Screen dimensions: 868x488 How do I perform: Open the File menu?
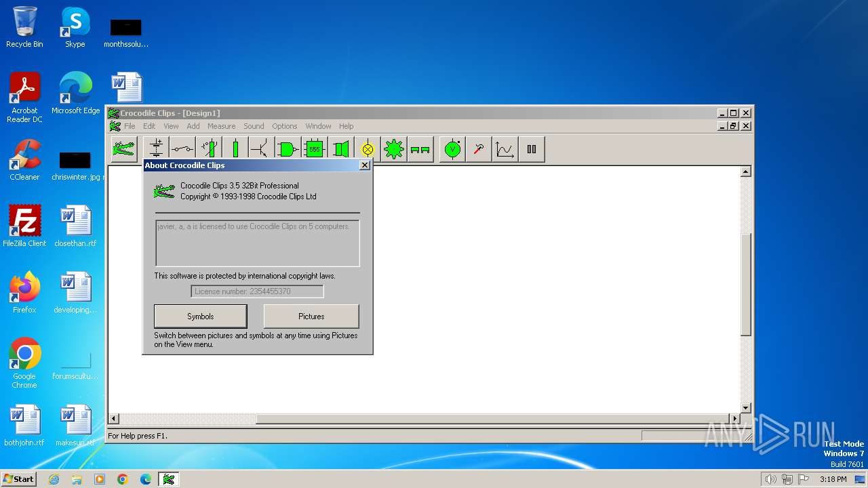(130, 126)
